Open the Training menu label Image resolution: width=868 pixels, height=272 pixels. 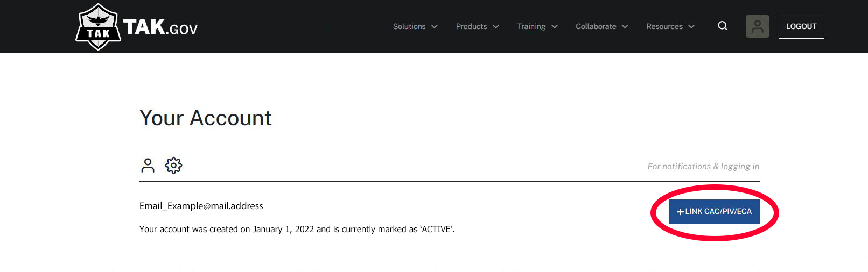tap(531, 26)
